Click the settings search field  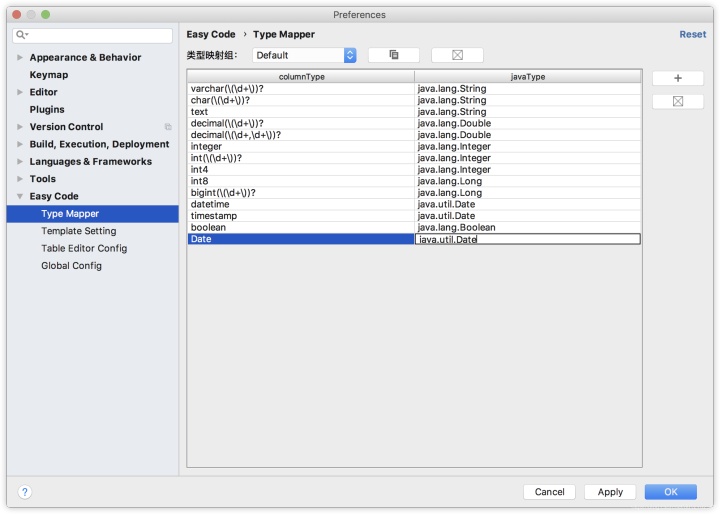click(93, 35)
